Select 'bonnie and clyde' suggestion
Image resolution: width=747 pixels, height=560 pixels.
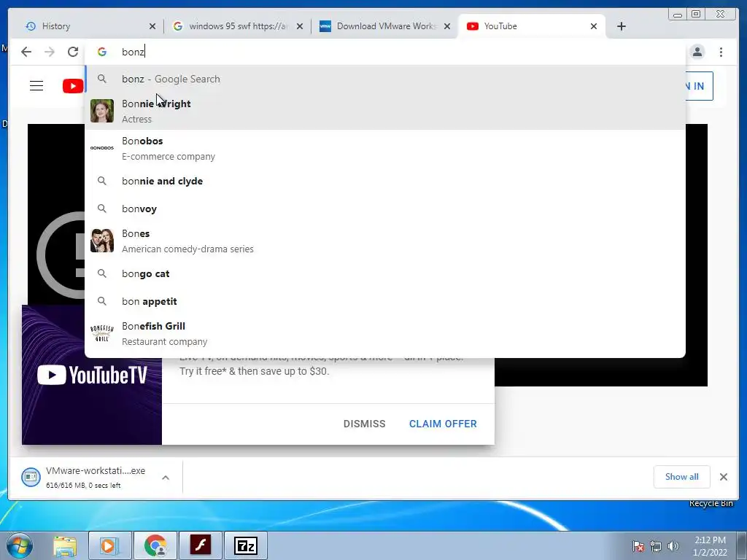(x=385, y=181)
